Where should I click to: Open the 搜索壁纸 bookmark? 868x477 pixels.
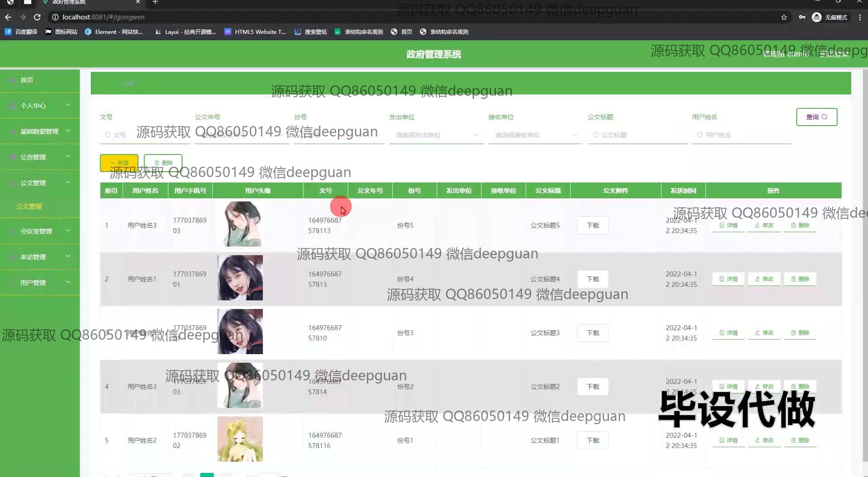coord(311,32)
